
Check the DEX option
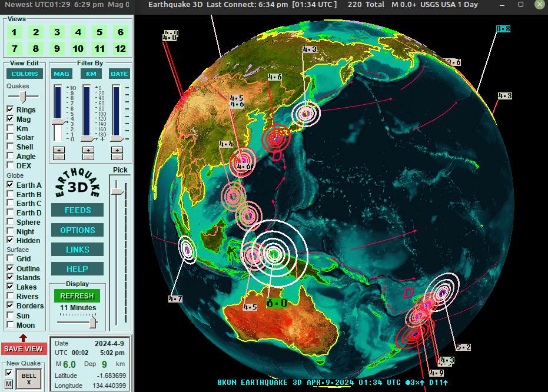pyautogui.click(x=10, y=165)
